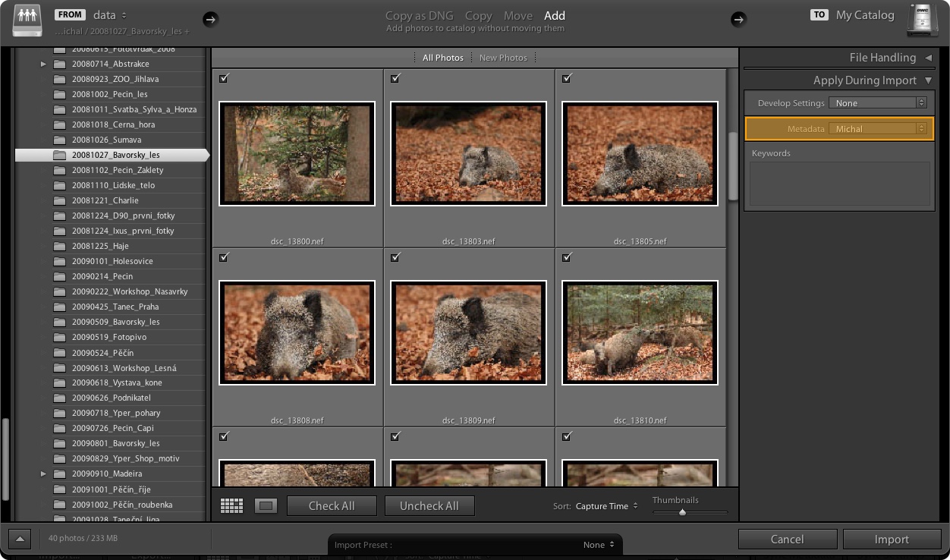Open the Develop Settings dropdown
The height and width of the screenshot is (560, 950).
[x=878, y=103]
